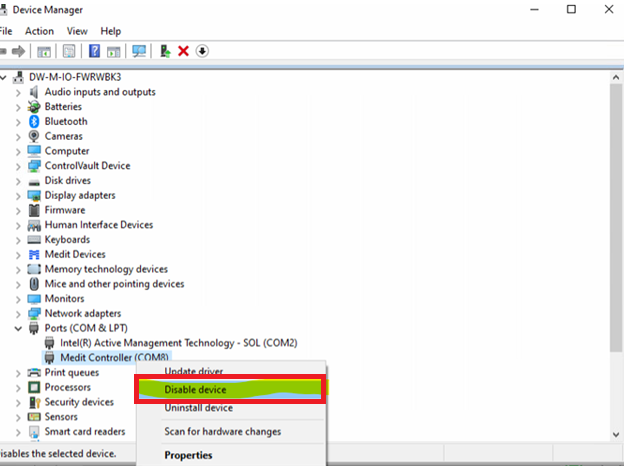
Task: Select the Computer category label
Action: pyautogui.click(x=67, y=151)
